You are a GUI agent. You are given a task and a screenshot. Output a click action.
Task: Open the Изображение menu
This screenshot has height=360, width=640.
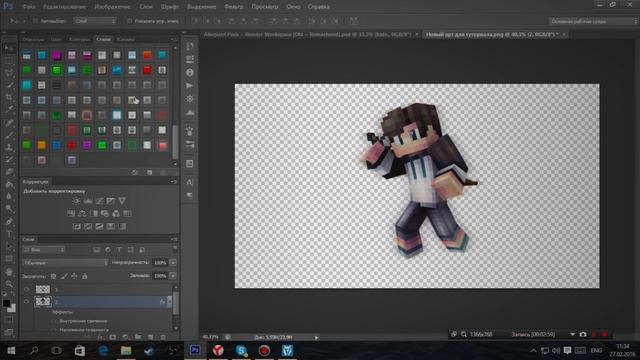click(112, 7)
